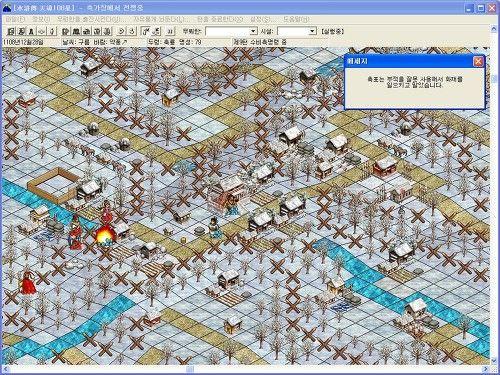The image size is (500, 375).
Task: Click the horizontal scrollbar right arrow
Action: pos(486,369)
